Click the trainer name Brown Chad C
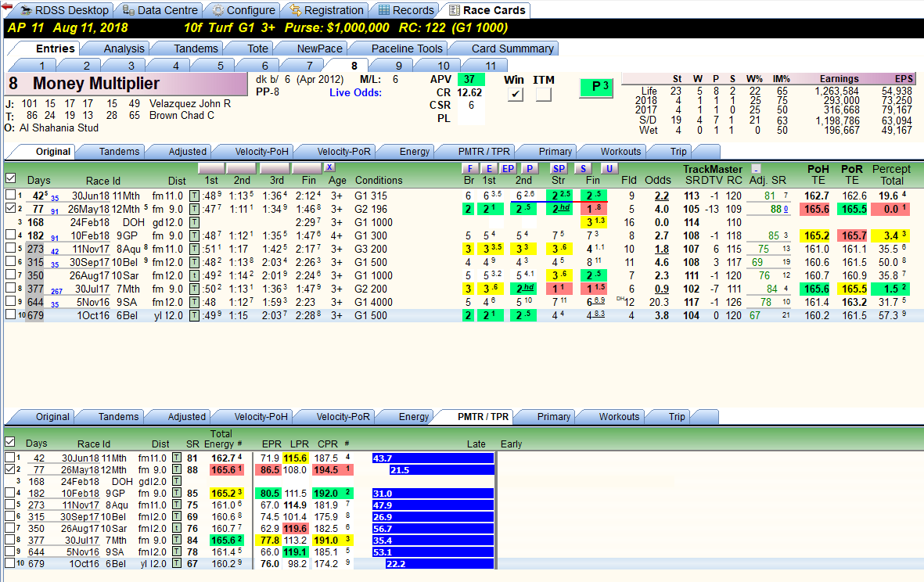924x582 pixels. coord(182,116)
